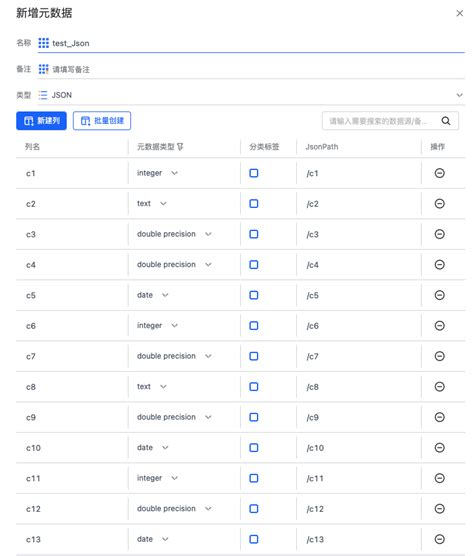Click the grid icon beside the 名称 field

pyautogui.click(x=44, y=43)
